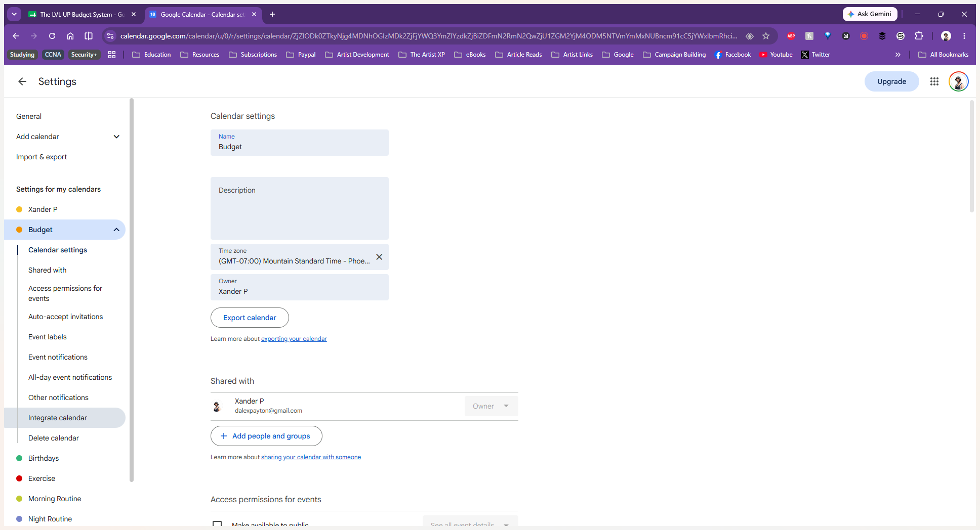The image size is (980, 530).
Task: Close the LVL UP Budget System tab
Action: 134,14
